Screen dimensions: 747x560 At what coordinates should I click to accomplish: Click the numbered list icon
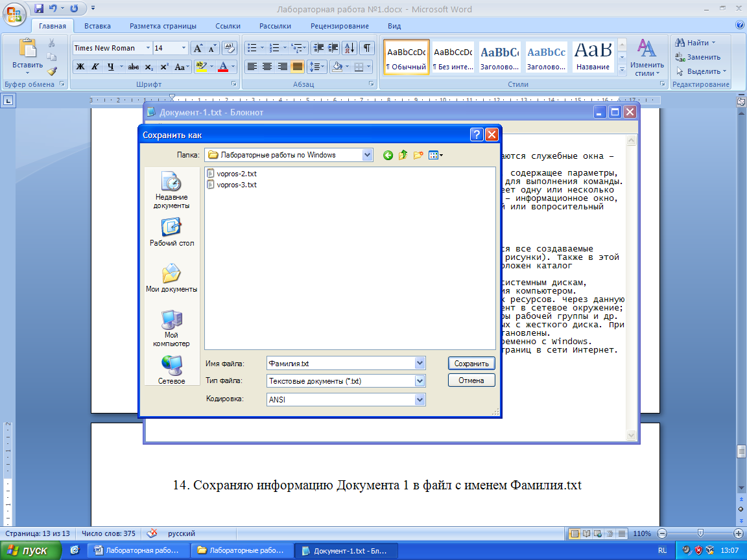pos(274,47)
